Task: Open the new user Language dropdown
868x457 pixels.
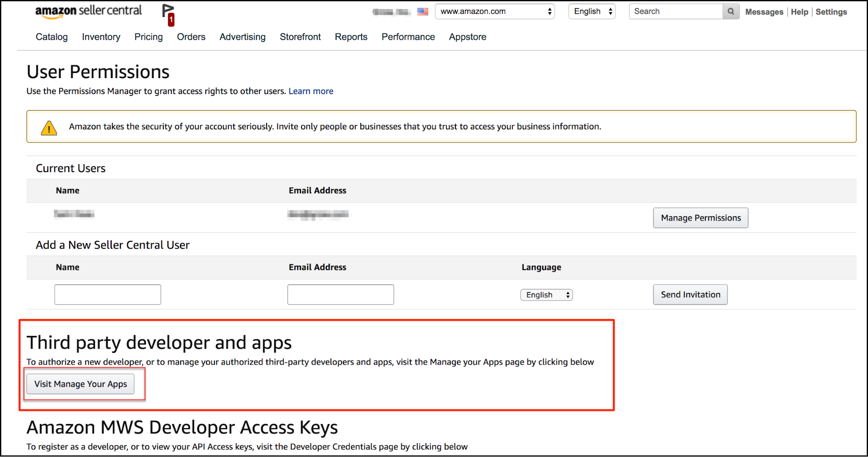Action: pos(546,295)
